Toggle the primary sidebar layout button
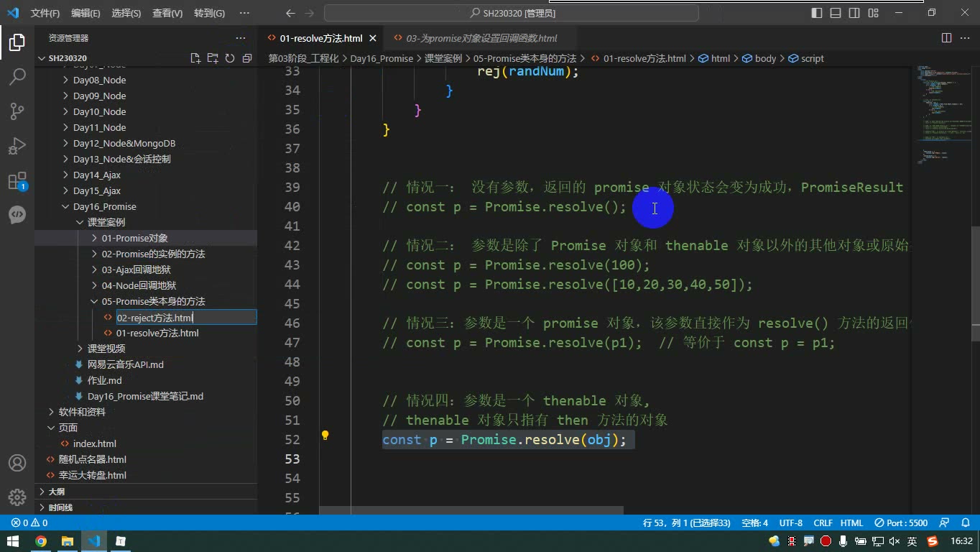 pyautogui.click(x=817, y=13)
